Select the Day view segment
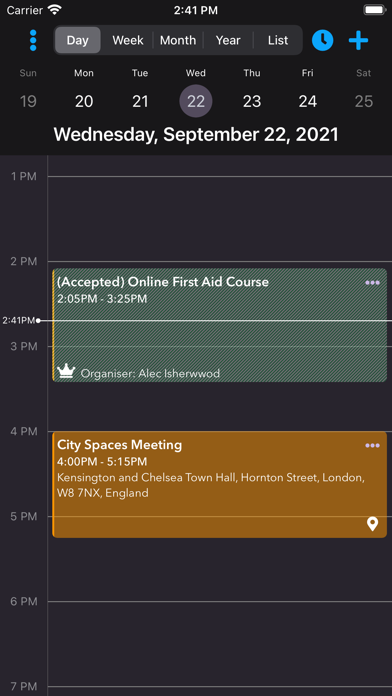 (x=78, y=40)
